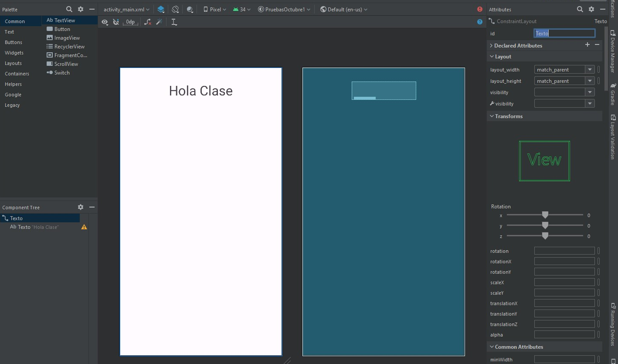This screenshot has width=618, height=364.
Task: Click the red error indicator icon
Action: click(x=480, y=9)
